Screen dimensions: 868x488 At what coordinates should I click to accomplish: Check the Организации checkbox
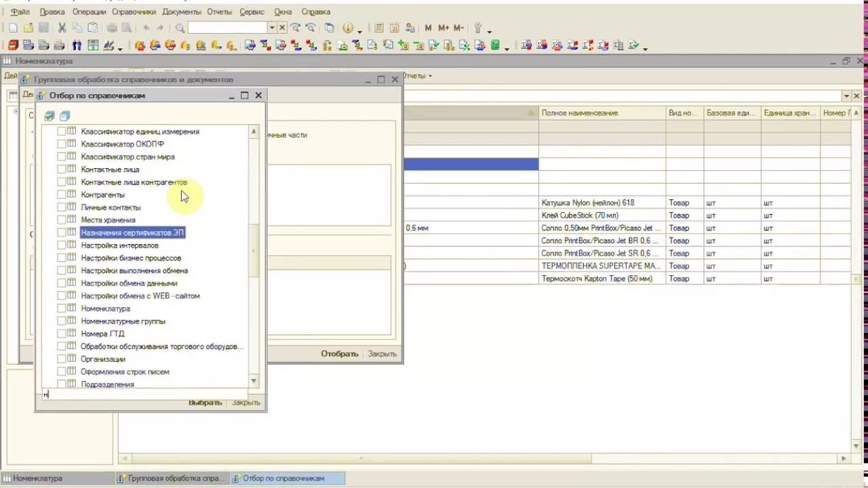62,359
